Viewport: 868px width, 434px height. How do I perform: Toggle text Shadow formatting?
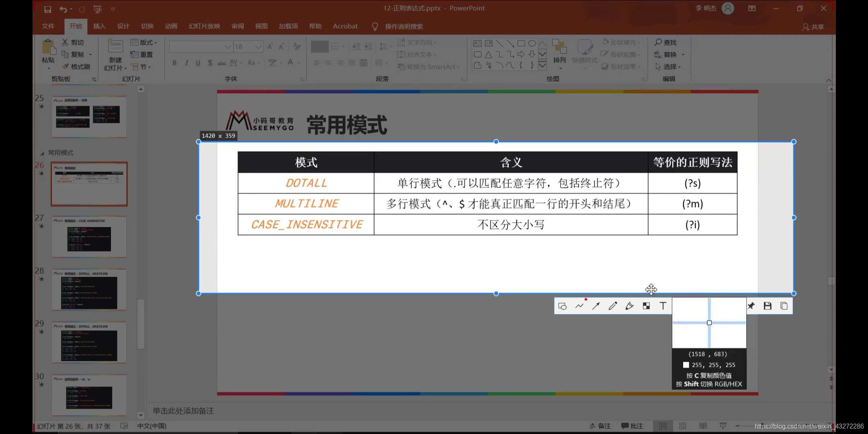pyautogui.click(x=210, y=63)
